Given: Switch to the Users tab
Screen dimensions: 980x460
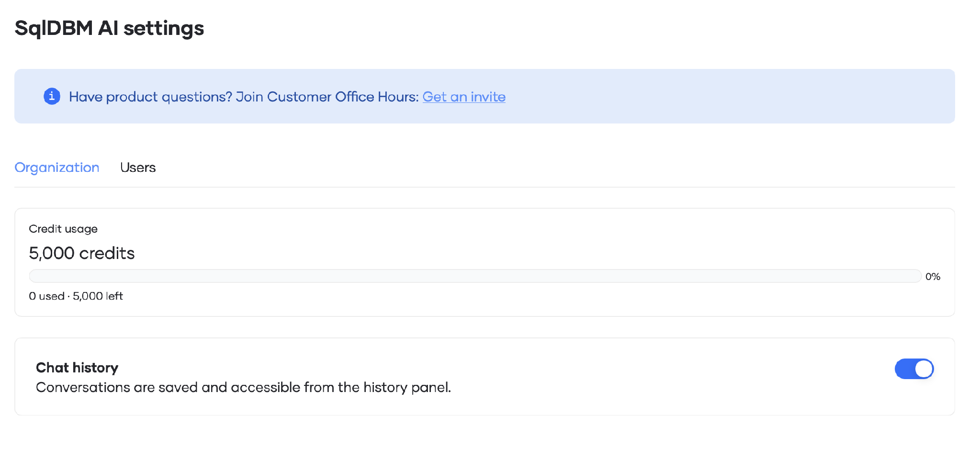Looking at the screenshot, I should (x=138, y=168).
